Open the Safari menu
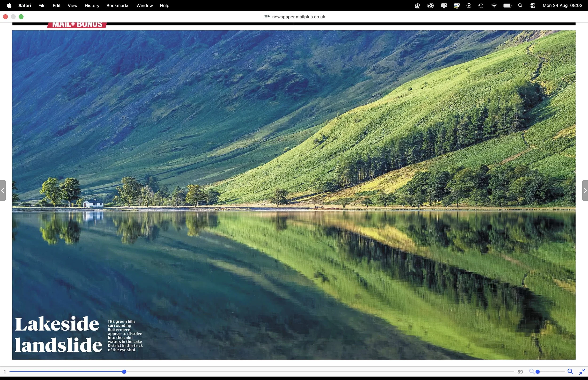 coord(25,5)
